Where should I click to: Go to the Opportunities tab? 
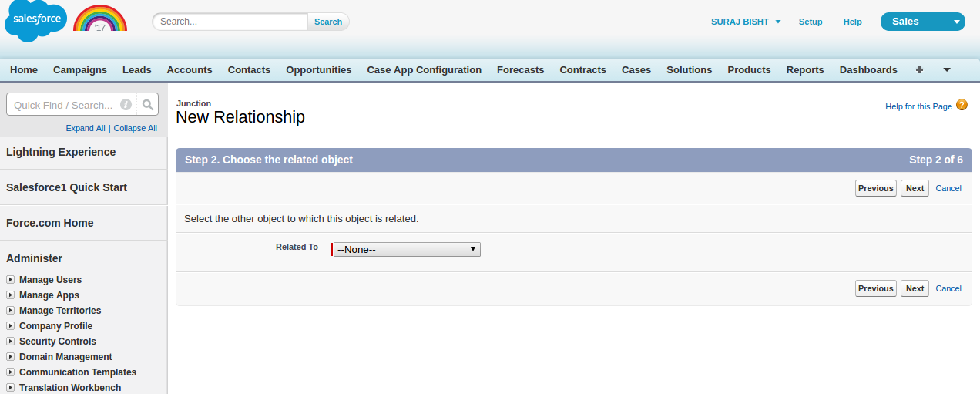click(318, 69)
